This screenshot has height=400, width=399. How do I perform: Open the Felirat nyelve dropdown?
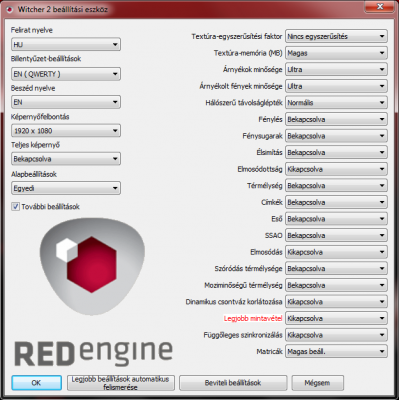(66, 44)
